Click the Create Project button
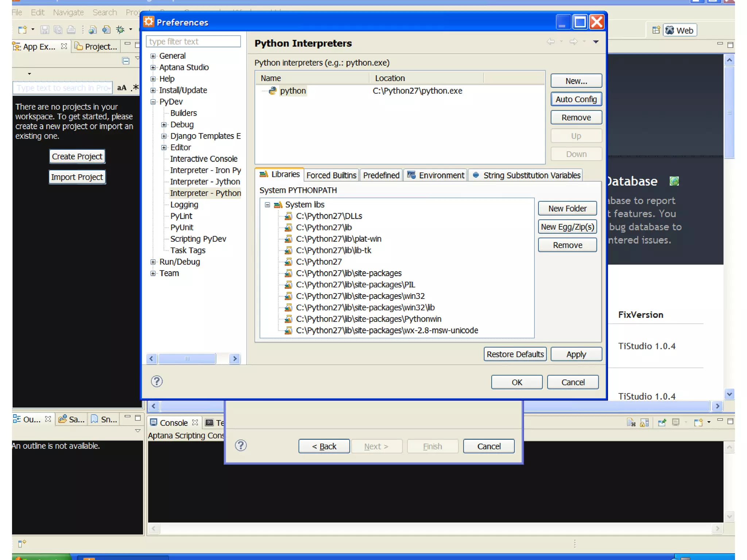 (x=77, y=156)
